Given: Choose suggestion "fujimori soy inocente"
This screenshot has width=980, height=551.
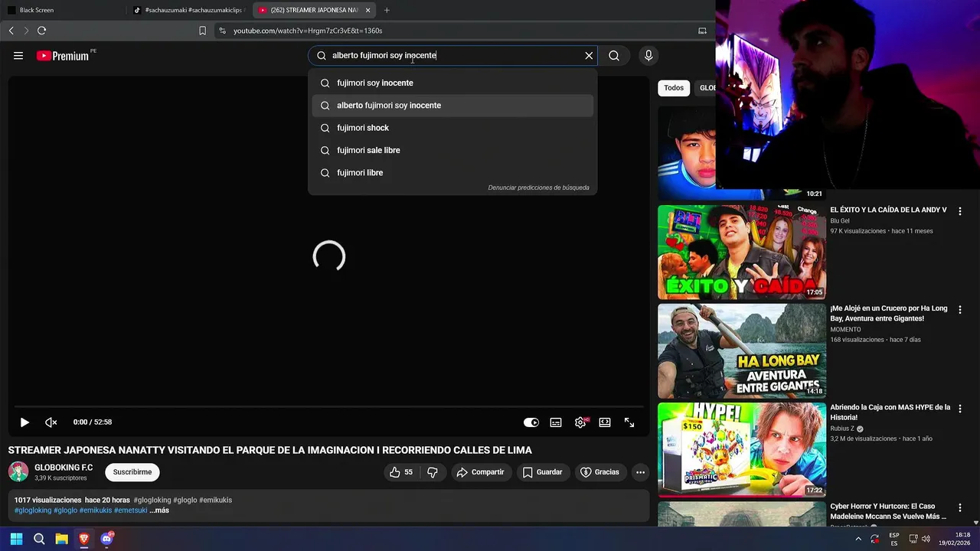Looking at the screenshot, I should [452, 83].
